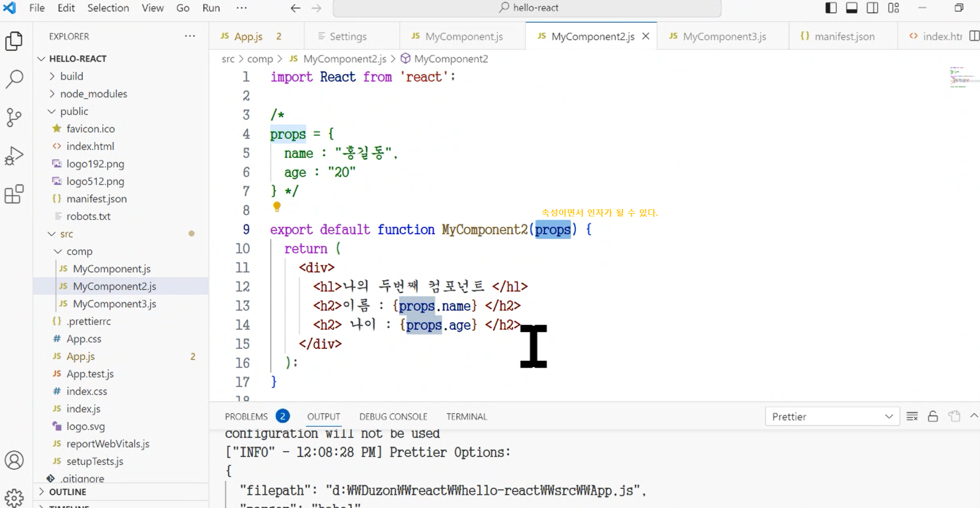Open the Run menu
Image resolution: width=980 pixels, height=508 pixels.
(211, 8)
